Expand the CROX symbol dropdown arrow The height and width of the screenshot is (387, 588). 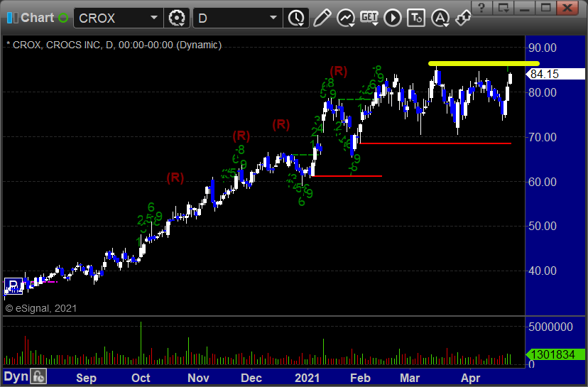tap(154, 18)
